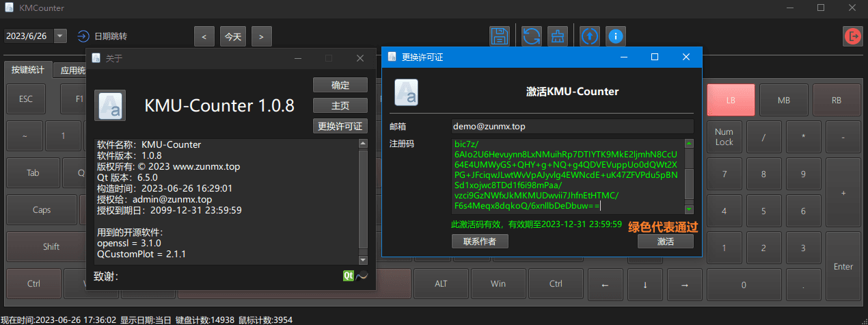Click the ALT key
The image size is (868, 325).
click(x=441, y=283)
